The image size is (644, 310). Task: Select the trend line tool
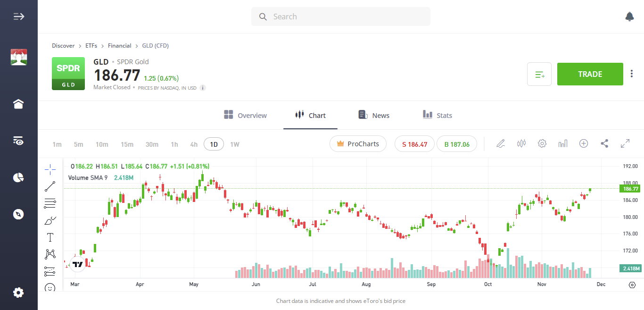(50, 186)
